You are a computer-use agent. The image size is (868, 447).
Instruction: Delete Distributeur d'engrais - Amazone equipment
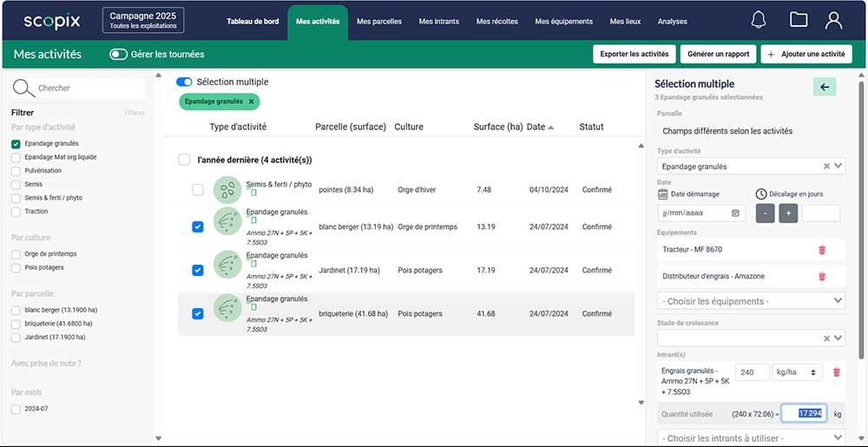click(821, 276)
